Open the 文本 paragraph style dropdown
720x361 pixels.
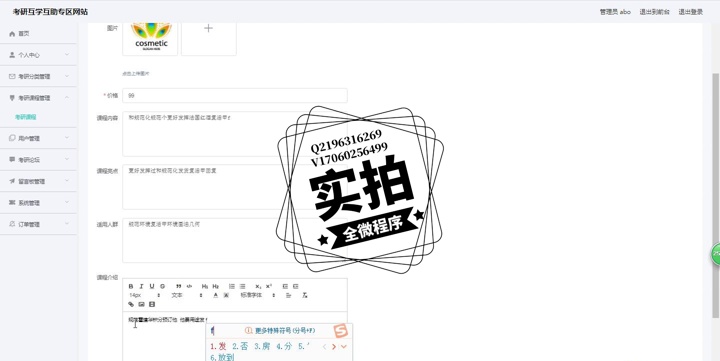click(x=186, y=295)
